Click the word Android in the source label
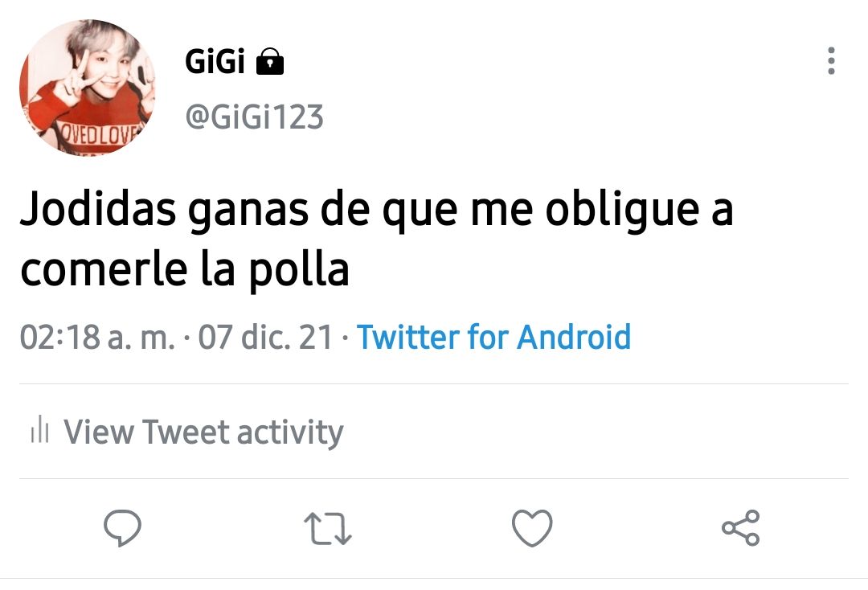The height and width of the screenshot is (590, 868). (574, 337)
